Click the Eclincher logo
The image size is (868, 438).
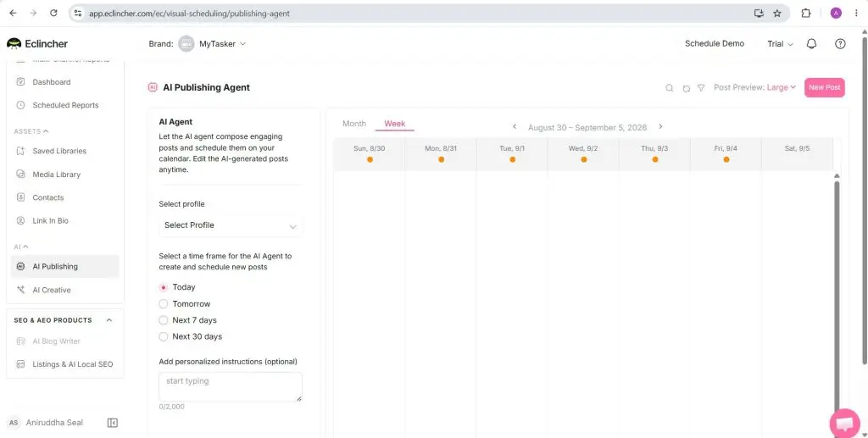tap(37, 44)
